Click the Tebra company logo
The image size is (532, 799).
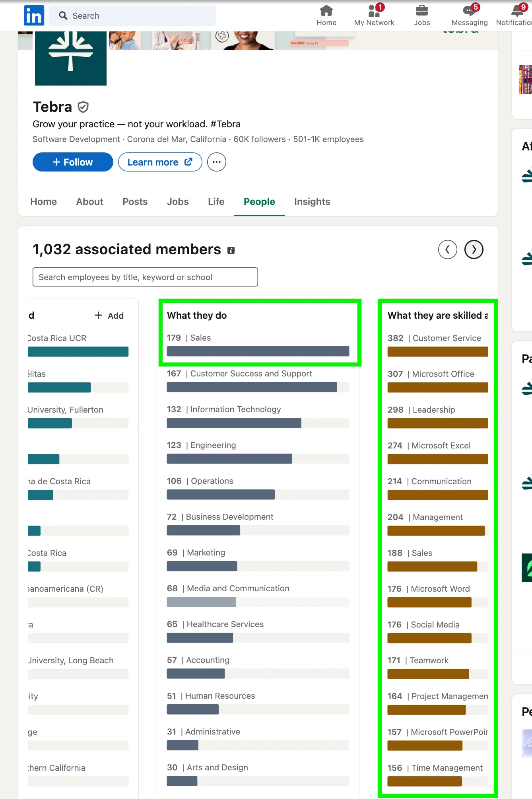71,58
